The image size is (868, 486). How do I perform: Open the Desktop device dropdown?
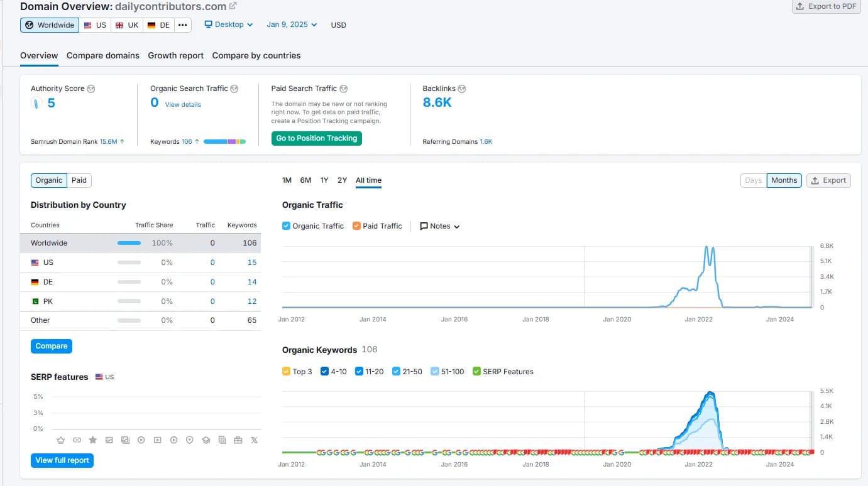pos(229,24)
